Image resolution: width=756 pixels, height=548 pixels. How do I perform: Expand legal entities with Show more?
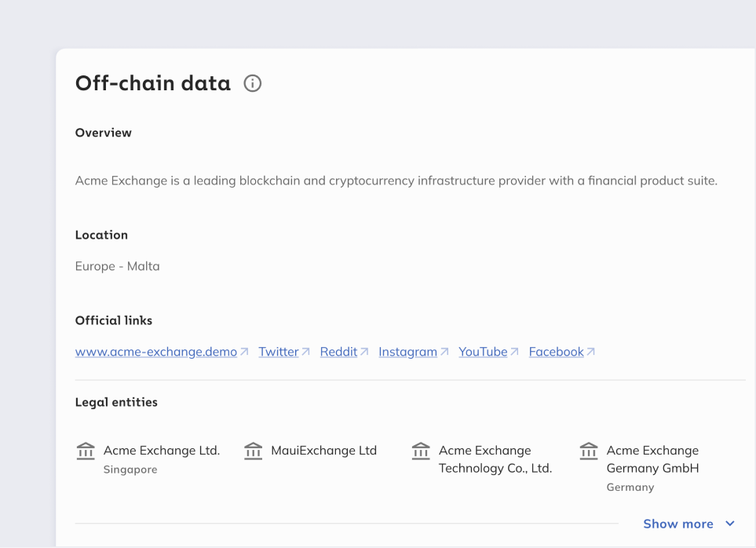678,524
